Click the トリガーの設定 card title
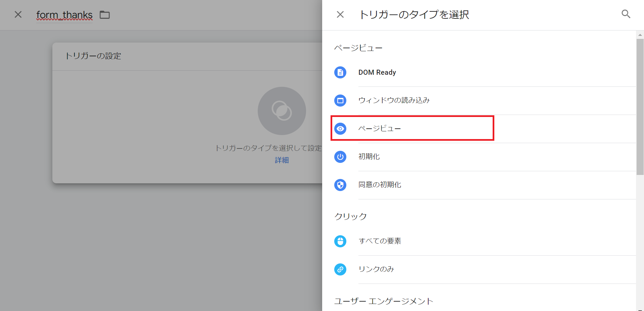 point(93,56)
